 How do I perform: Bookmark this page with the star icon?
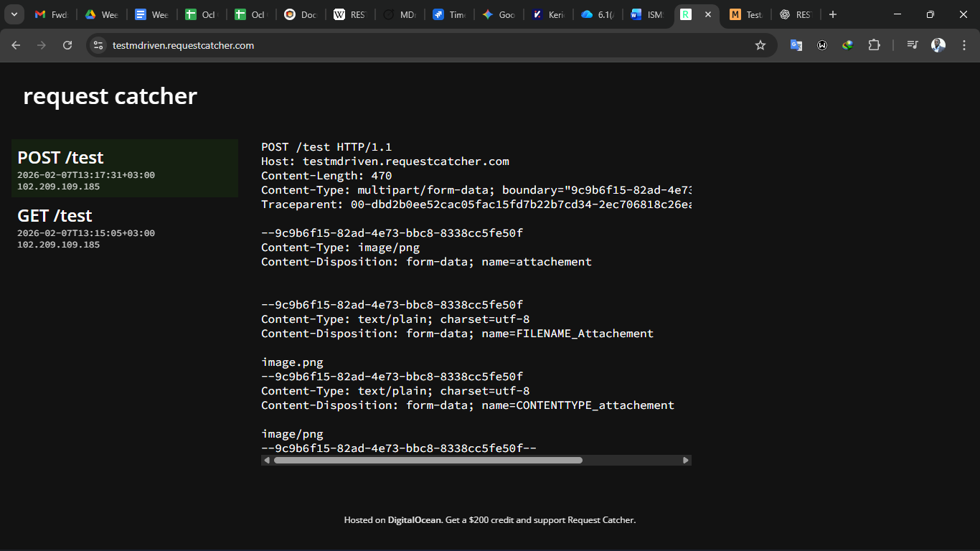pos(760,45)
